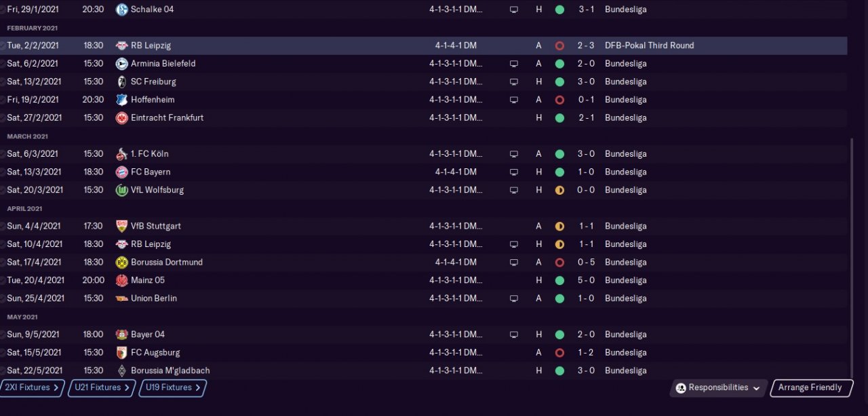Click the RB Leipzig badge in the 10/4/2021 row
This screenshot has width=868, height=416.
tap(122, 244)
